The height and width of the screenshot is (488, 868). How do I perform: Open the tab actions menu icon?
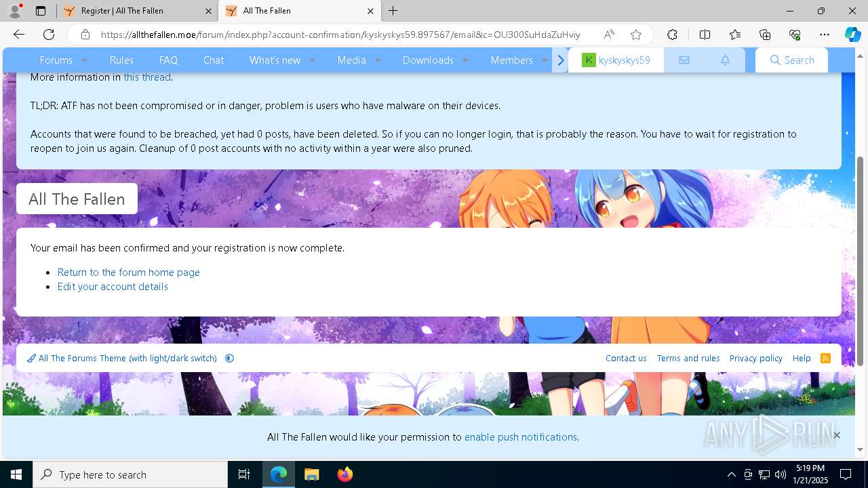(x=41, y=11)
